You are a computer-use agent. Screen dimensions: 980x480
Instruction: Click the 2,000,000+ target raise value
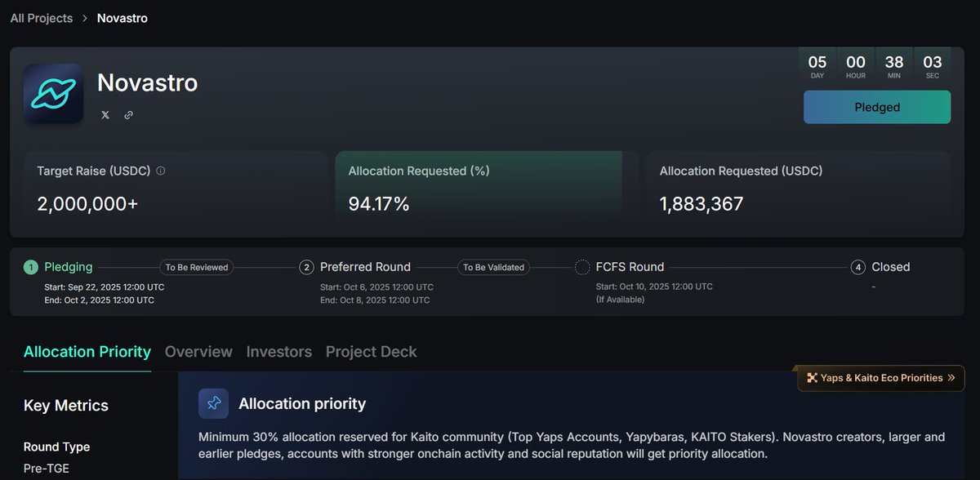point(87,204)
